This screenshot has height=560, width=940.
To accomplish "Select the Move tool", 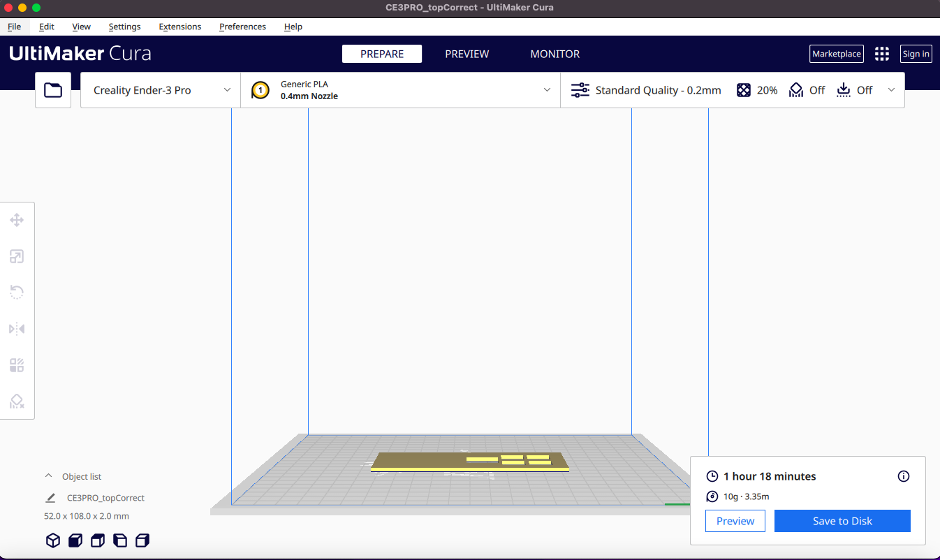I will coord(17,220).
